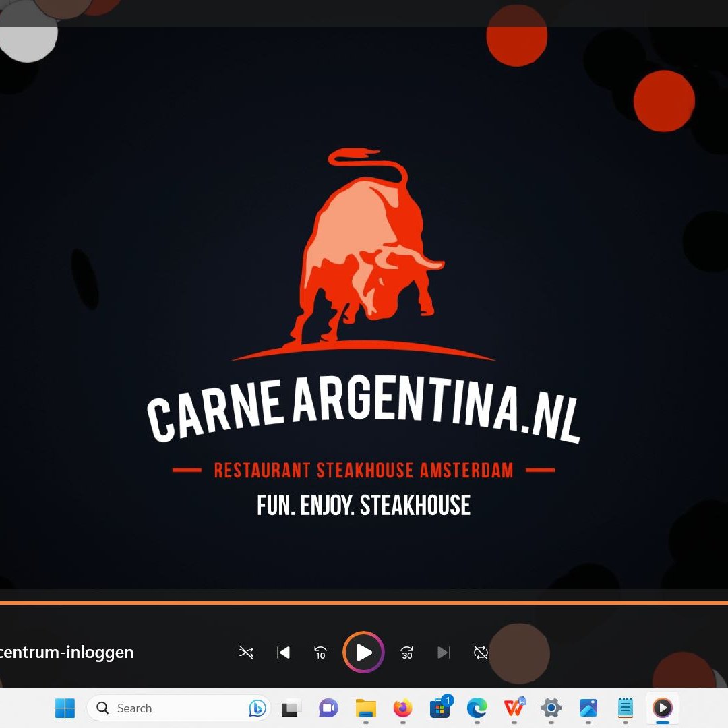Turn on repeat mode
The image size is (728, 728).
(479, 653)
